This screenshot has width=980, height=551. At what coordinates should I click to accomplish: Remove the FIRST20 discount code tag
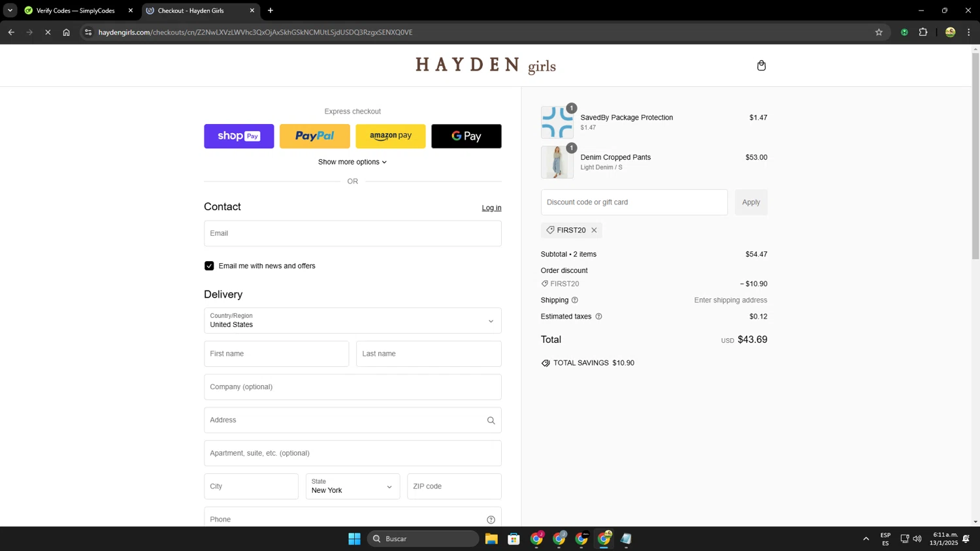(x=594, y=230)
